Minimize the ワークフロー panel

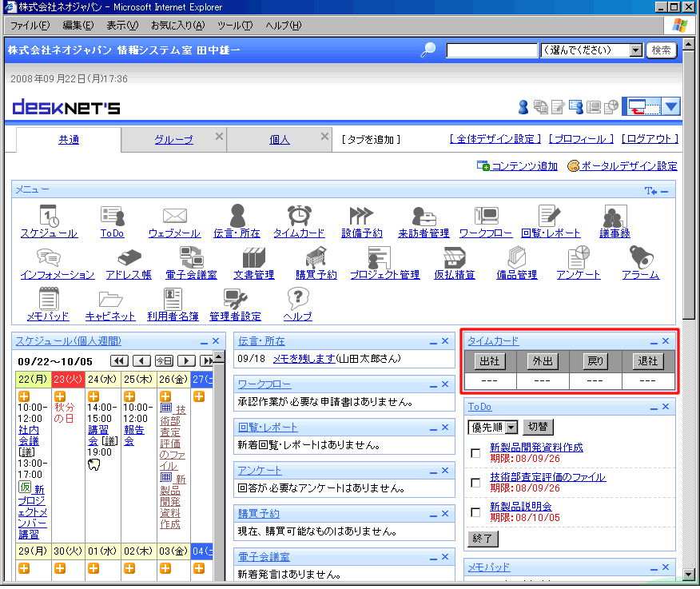point(433,385)
